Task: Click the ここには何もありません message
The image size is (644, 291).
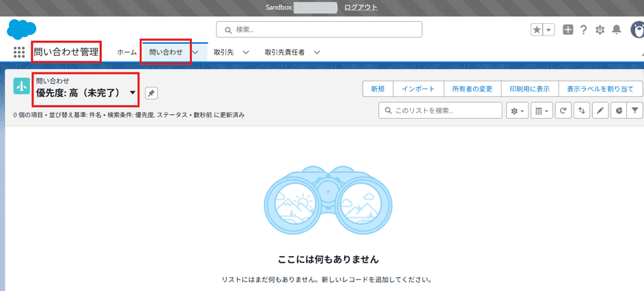Action: [328, 260]
